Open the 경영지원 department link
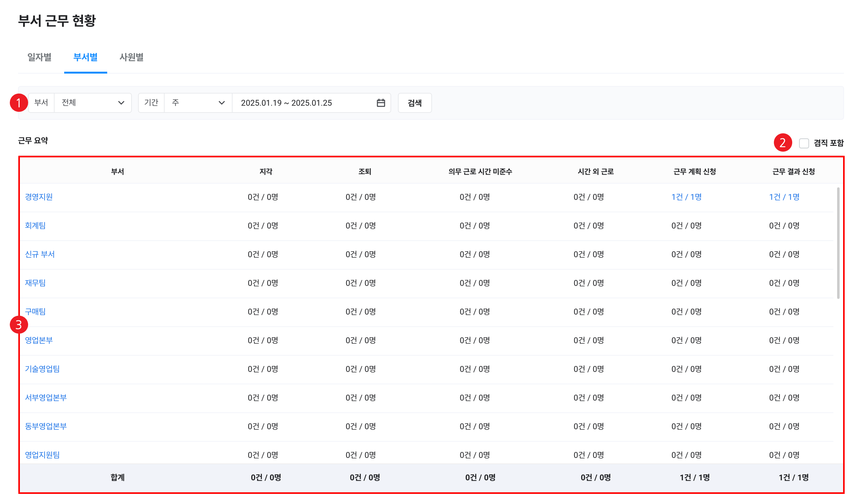The height and width of the screenshot is (504, 863). coord(39,197)
